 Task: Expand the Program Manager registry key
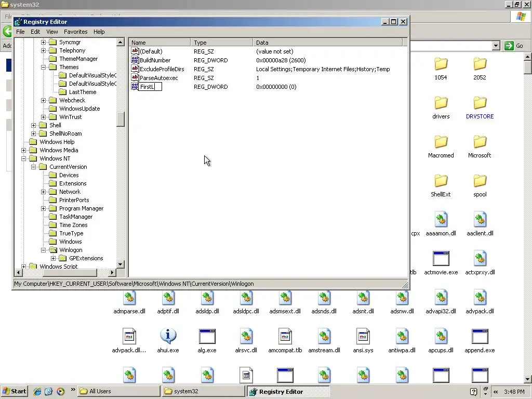point(44,209)
